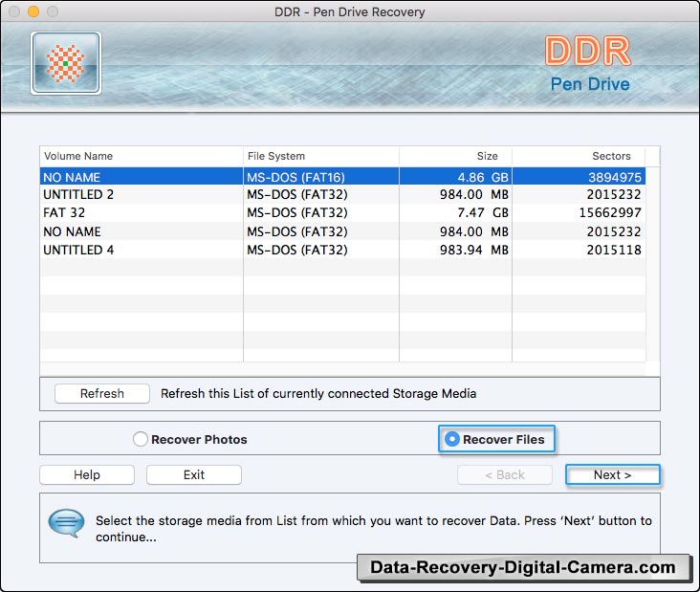Sort by Sectors column header
The image size is (700, 592).
(579, 156)
